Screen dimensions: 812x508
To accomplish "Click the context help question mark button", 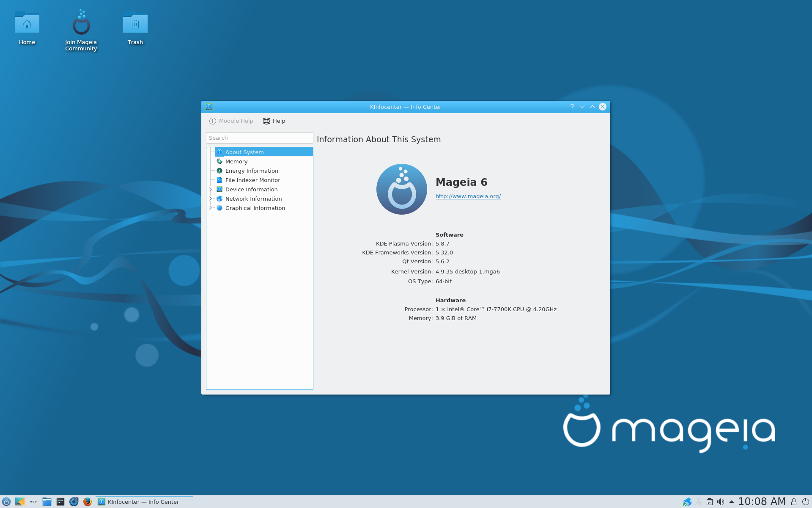I will tap(572, 107).
